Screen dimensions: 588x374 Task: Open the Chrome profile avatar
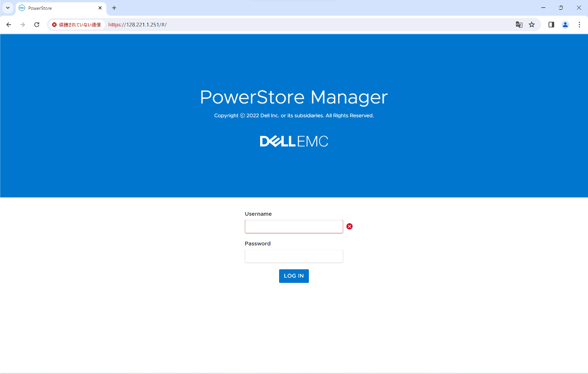tap(565, 25)
